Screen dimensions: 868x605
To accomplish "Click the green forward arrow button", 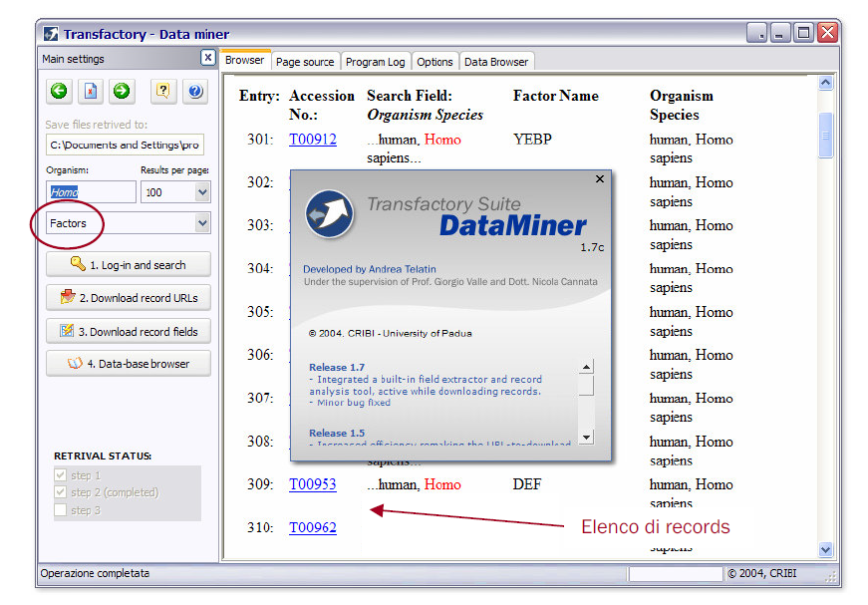I will 122,91.
